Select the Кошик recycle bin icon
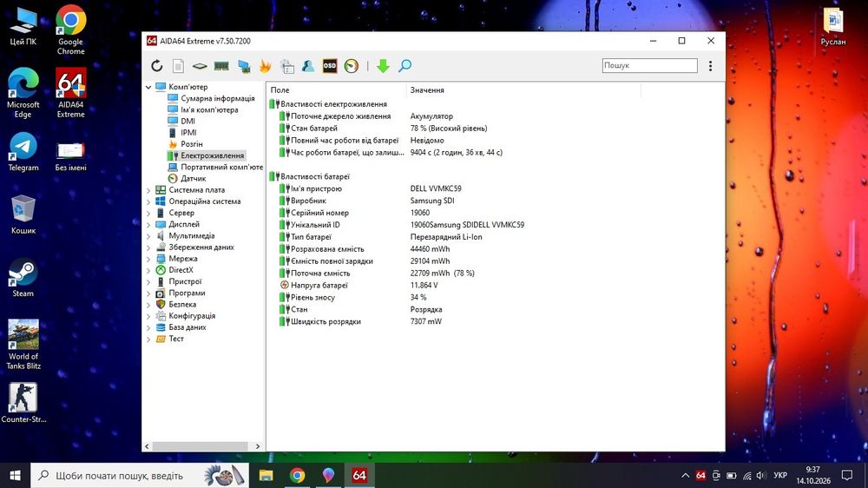This screenshot has width=868, height=488. click(x=23, y=214)
